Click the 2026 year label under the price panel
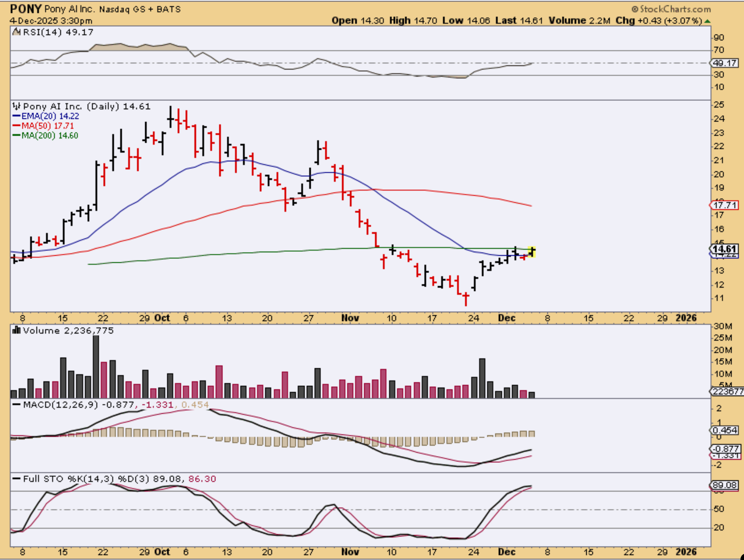The width and height of the screenshot is (744, 560). 686,318
